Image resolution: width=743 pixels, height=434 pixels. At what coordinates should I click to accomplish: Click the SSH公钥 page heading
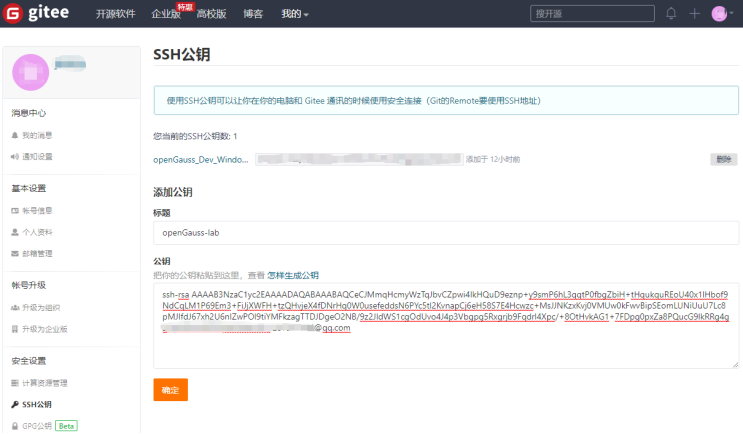click(x=181, y=54)
